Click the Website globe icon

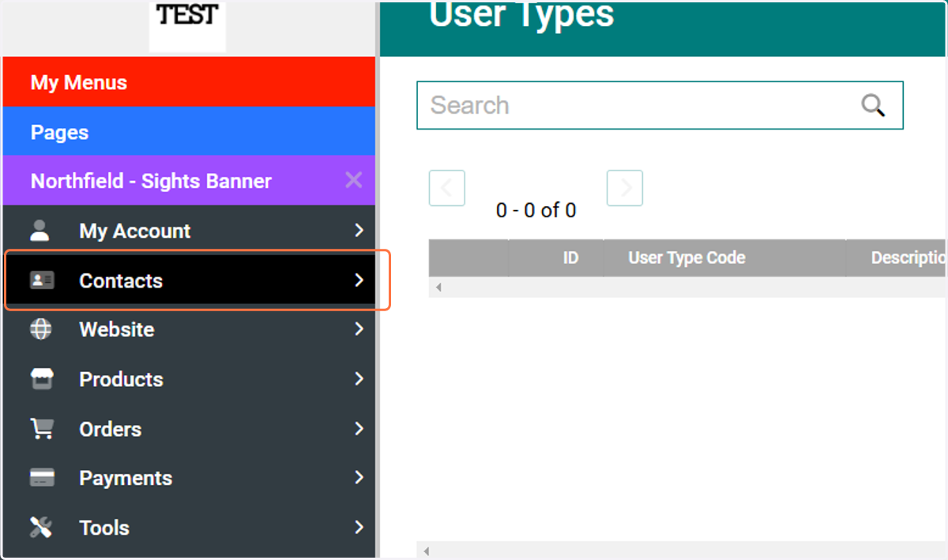point(40,329)
